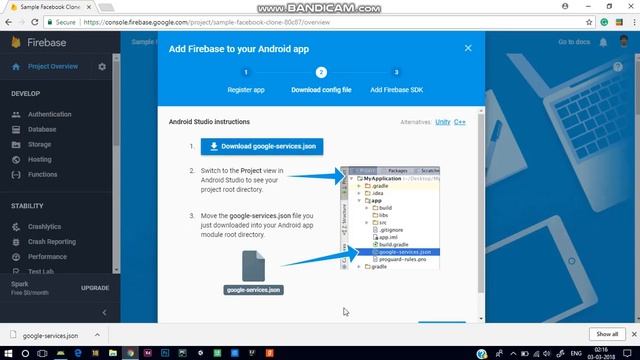The width and height of the screenshot is (640, 360).
Task: Open Authentication in Develop section
Action: tap(49, 114)
